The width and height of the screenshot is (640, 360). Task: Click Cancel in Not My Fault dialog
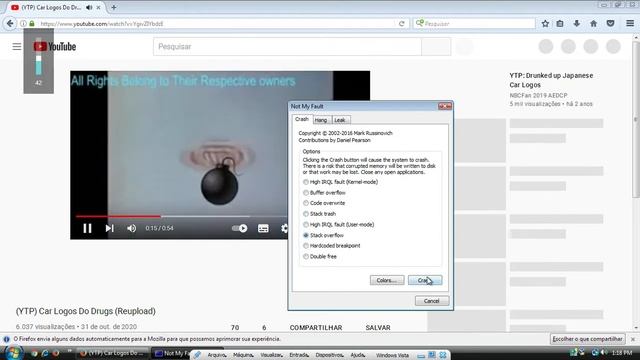click(432, 301)
